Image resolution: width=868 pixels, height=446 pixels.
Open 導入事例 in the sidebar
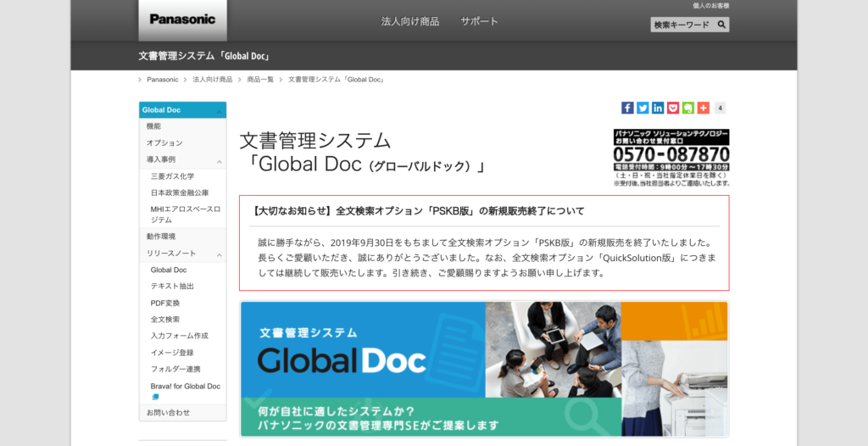(x=161, y=159)
